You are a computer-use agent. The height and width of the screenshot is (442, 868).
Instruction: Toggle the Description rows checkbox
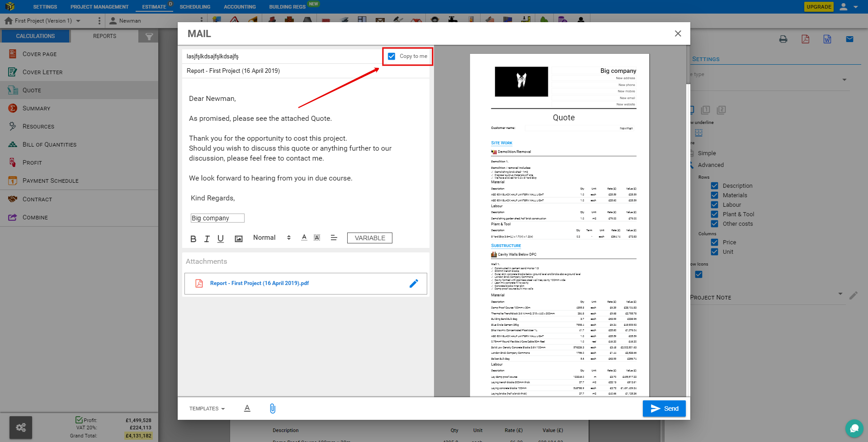coord(714,186)
